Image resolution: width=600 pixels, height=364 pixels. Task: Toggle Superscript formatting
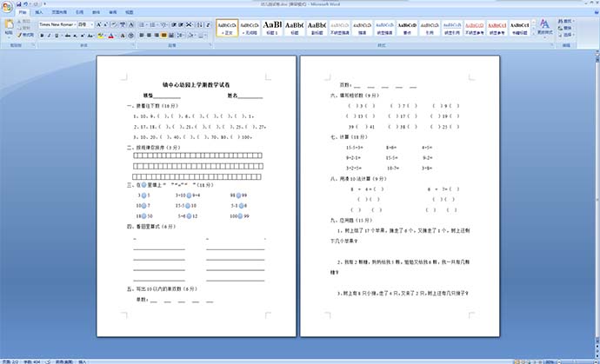click(82, 36)
